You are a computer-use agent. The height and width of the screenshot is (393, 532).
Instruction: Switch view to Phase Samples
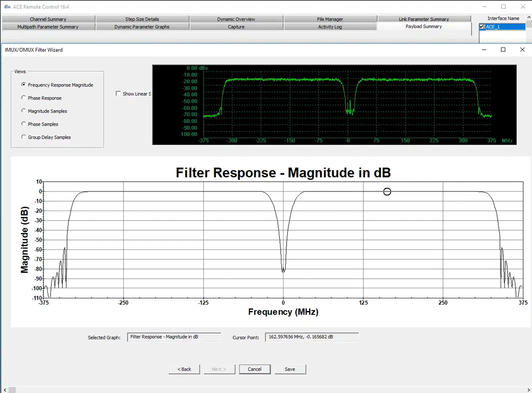[x=23, y=124]
